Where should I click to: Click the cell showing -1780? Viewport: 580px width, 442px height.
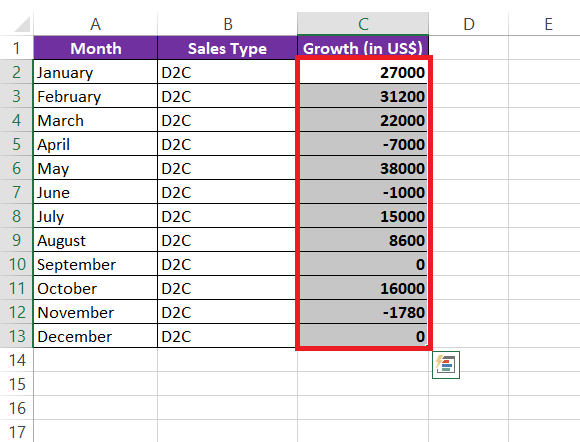click(x=363, y=312)
